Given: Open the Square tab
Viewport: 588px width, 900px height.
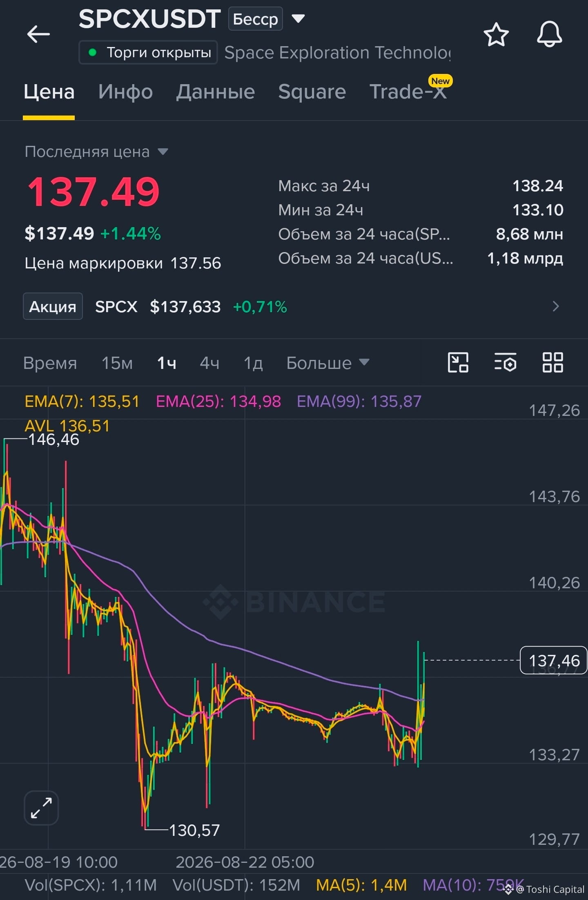Looking at the screenshot, I should (x=312, y=92).
